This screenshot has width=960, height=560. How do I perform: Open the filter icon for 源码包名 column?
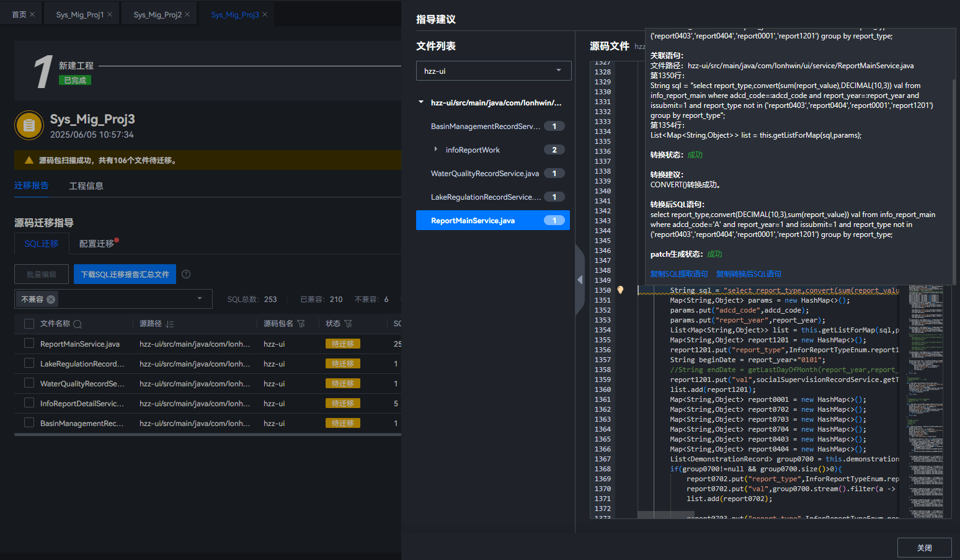coord(301,324)
